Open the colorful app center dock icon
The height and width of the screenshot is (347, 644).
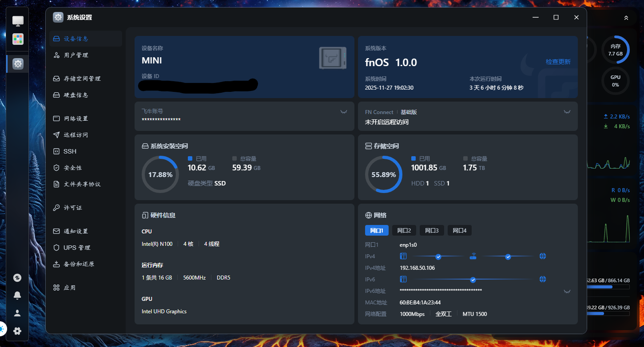tap(18, 39)
